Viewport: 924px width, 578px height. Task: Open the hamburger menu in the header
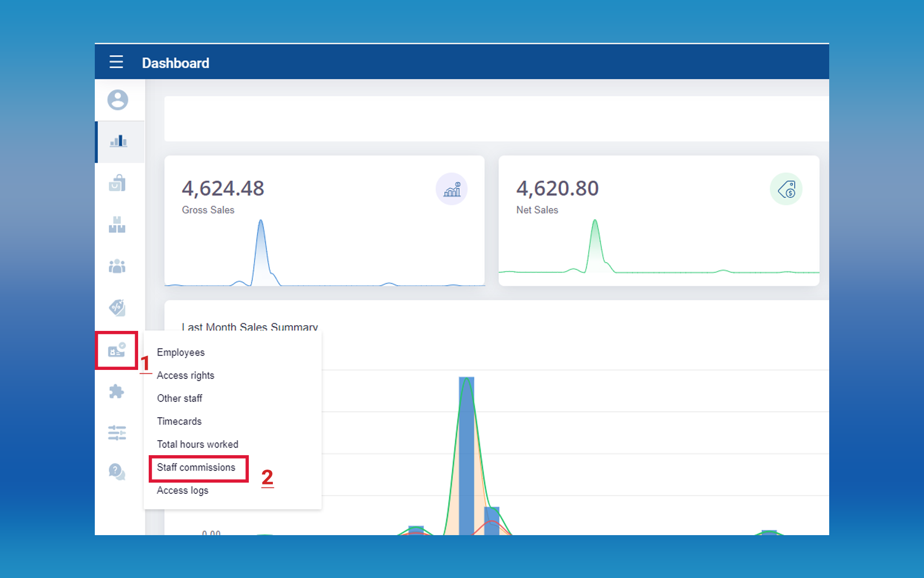coord(116,62)
